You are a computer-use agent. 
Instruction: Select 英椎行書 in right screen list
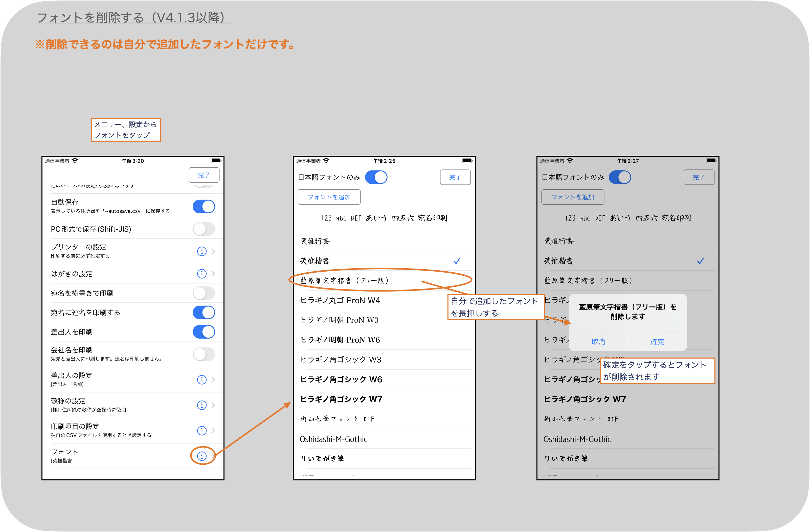627,241
